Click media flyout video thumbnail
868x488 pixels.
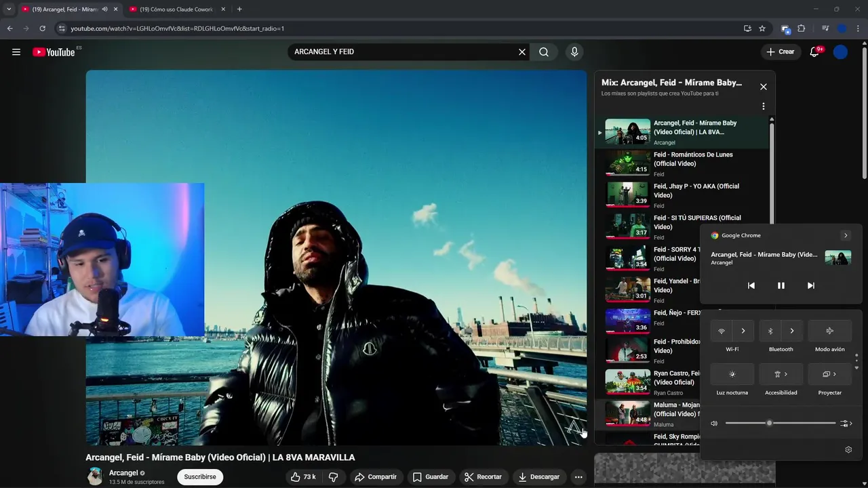[838, 258]
